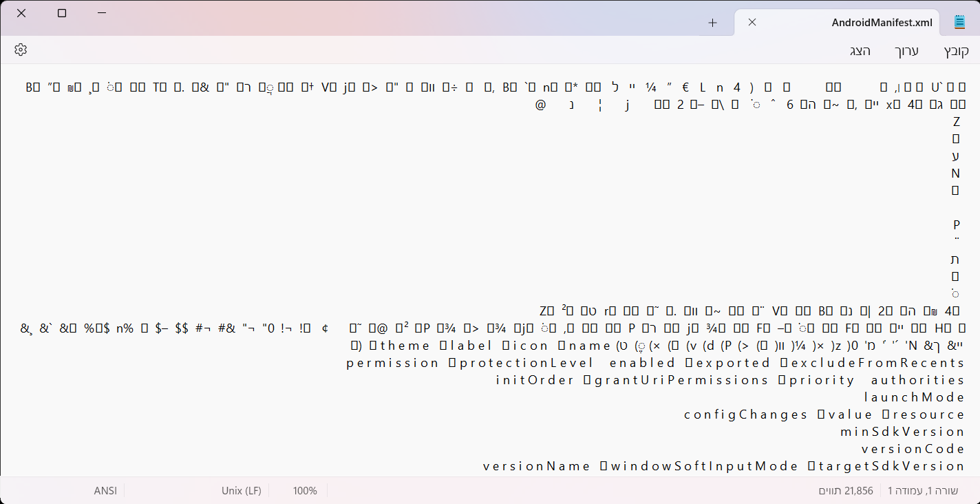Close the Notepad window

pyautogui.click(x=21, y=13)
